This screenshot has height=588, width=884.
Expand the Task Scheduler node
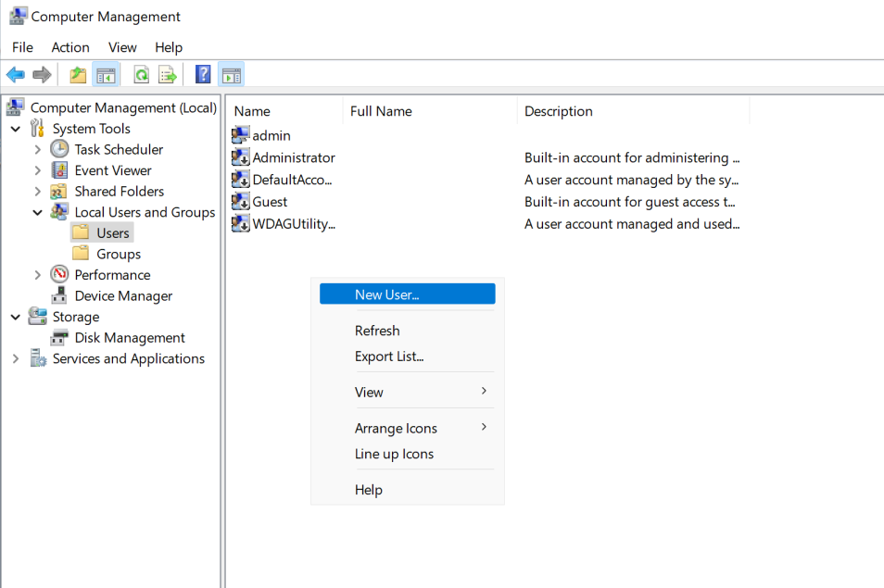[38, 150]
